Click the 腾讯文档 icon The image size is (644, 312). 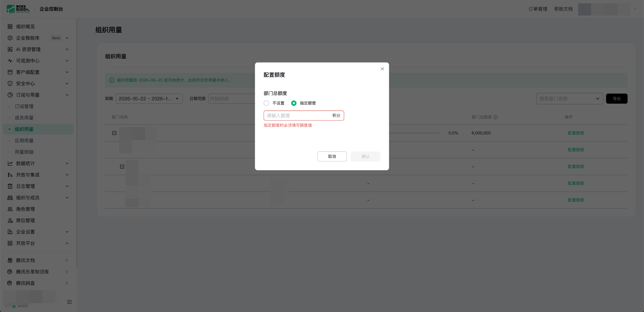point(10,260)
